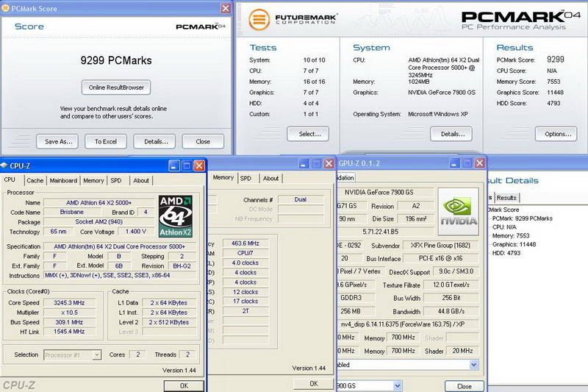Click the Bus Width 256 Bit field

point(451,298)
